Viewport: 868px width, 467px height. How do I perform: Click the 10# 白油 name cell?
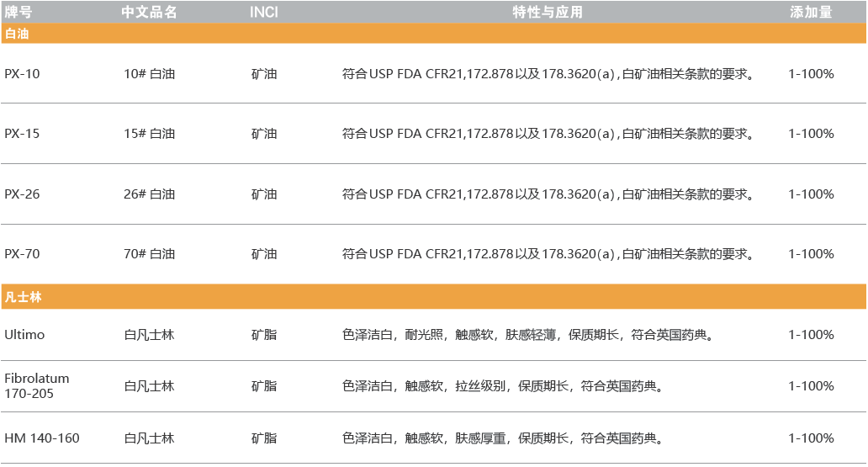point(149,74)
